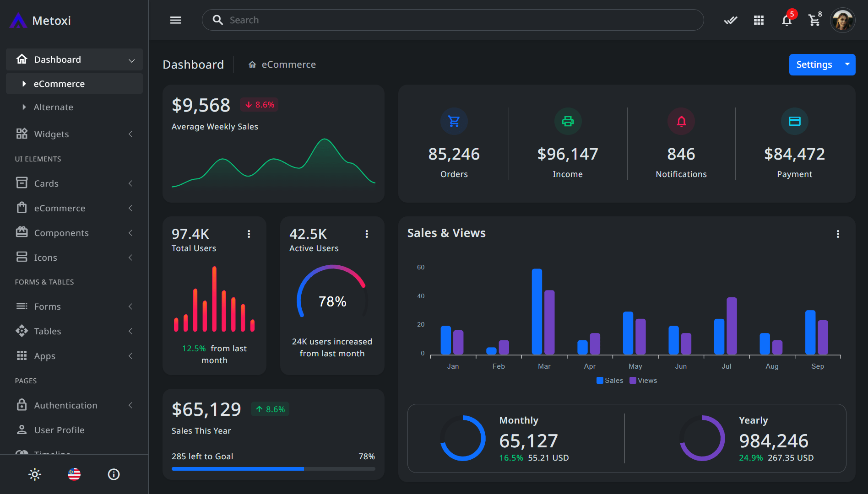Expand the Authentication sidebar section
This screenshot has height=494, width=868.
pos(74,405)
